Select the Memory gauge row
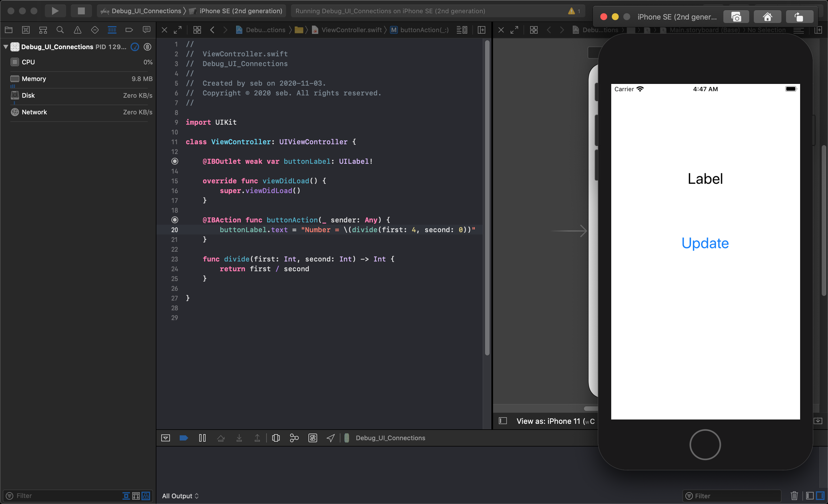828x504 pixels. coord(81,79)
